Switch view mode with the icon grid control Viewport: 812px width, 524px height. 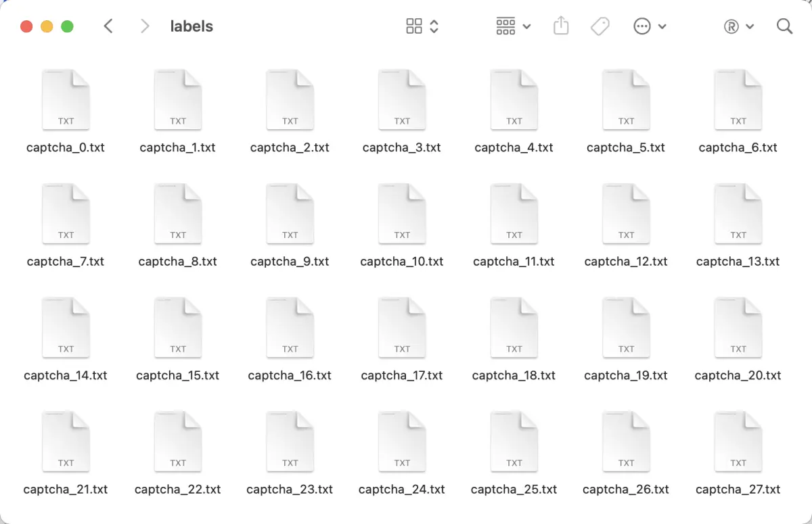pos(422,26)
